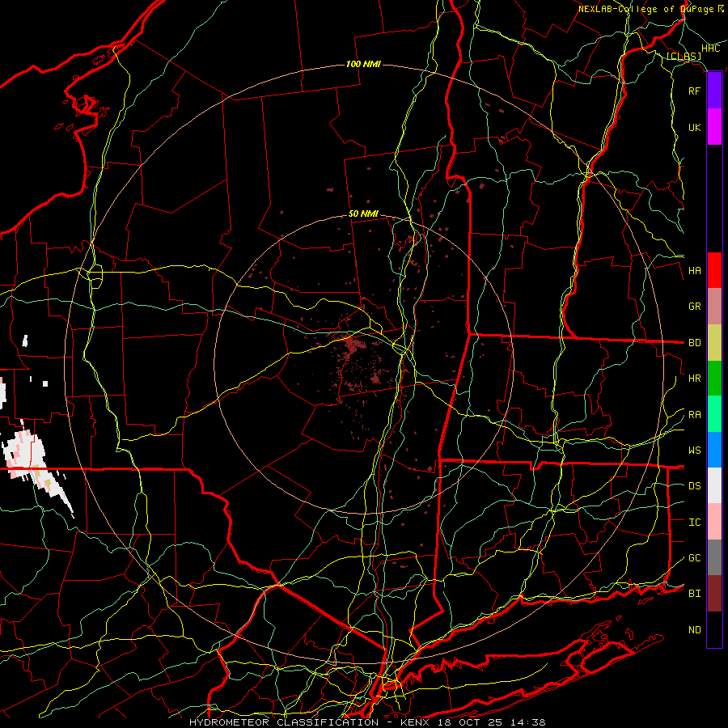Click the DS white legend swatch
The width and height of the screenshot is (728, 728).
(714, 485)
